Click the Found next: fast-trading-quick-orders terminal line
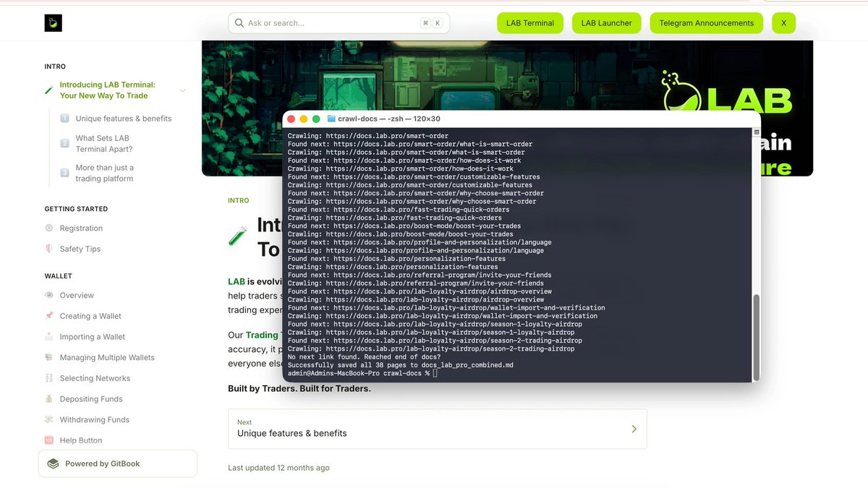The image size is (868, 488). [x=398, y=210]
